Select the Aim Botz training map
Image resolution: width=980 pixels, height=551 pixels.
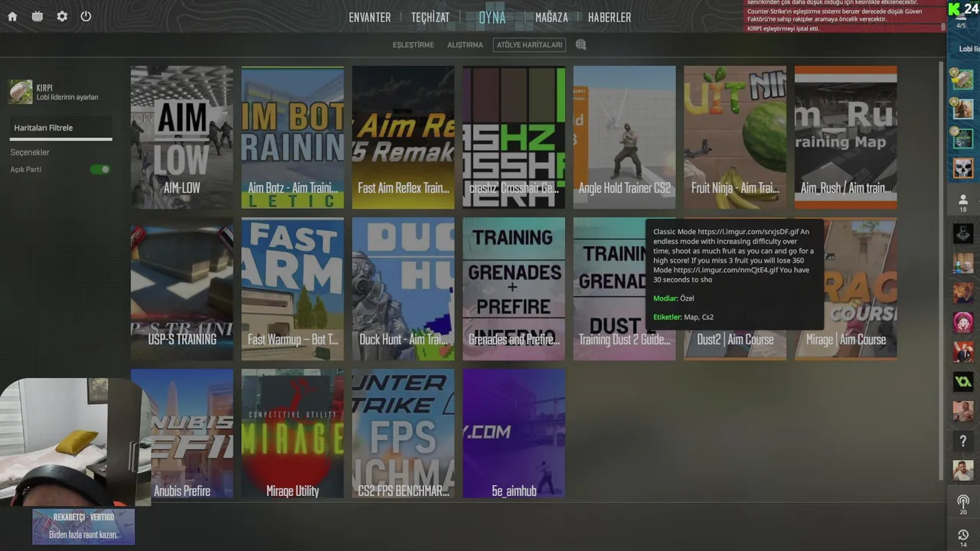point(292,137)
